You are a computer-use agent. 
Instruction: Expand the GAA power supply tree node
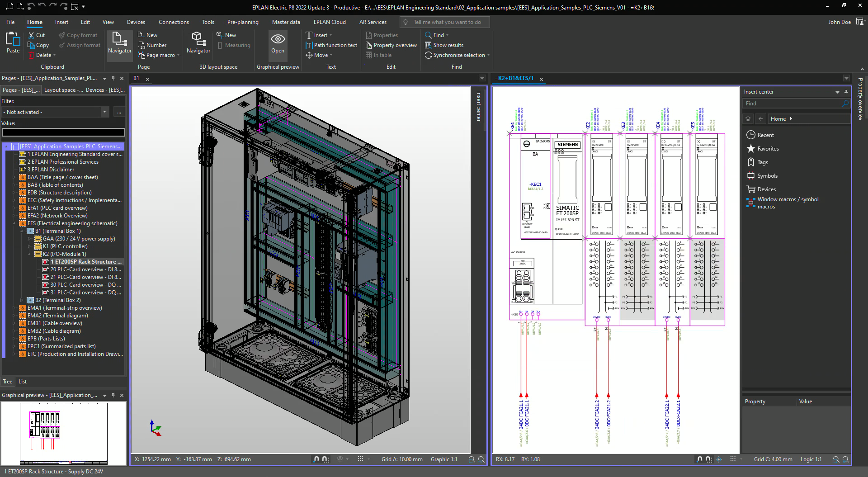pyautogui.click(x=29, y=239)
